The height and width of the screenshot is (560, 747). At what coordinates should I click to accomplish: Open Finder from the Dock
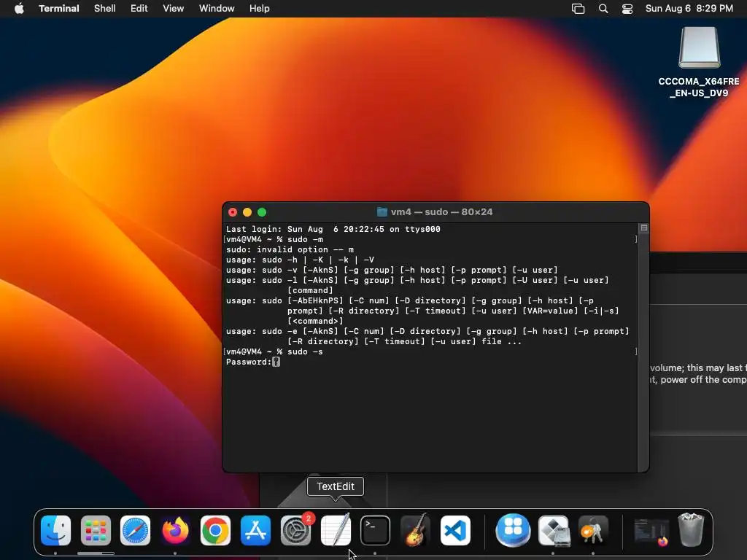55,530
